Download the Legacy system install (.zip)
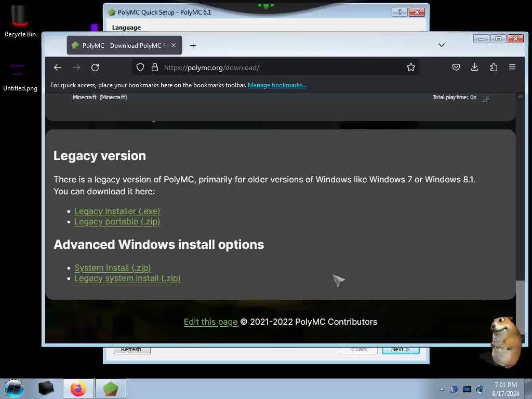The width and height of the screenshot is (532, 399). pyautogui.click(x=127, y=278)
